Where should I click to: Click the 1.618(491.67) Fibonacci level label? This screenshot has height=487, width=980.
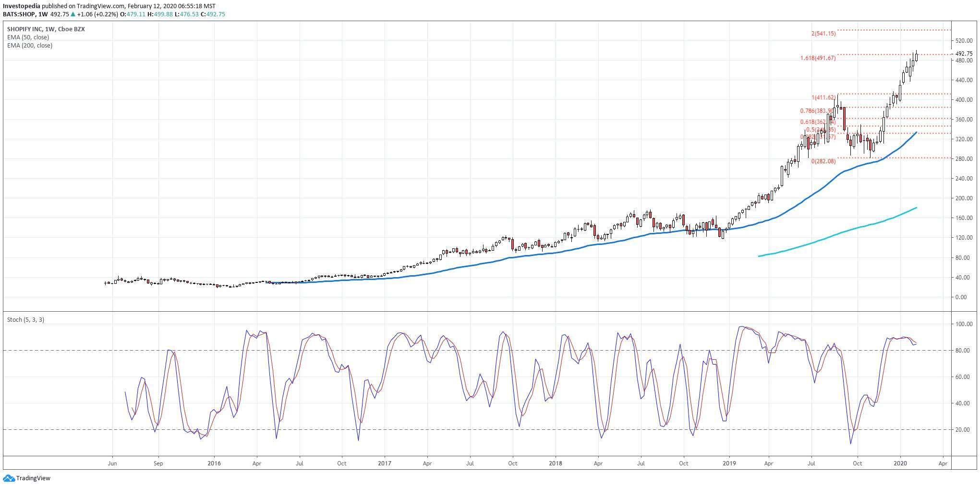point(818,58)
